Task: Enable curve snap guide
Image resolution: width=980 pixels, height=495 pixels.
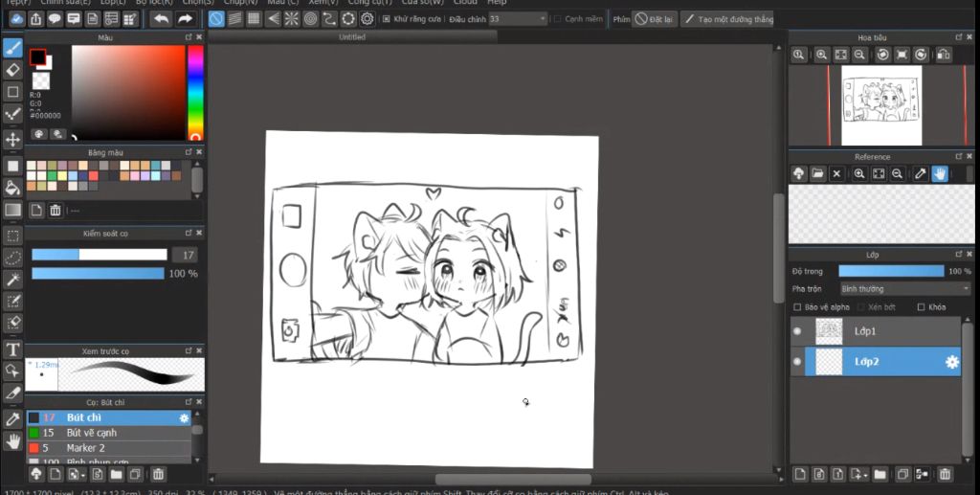Action: [x=329, y=19]
